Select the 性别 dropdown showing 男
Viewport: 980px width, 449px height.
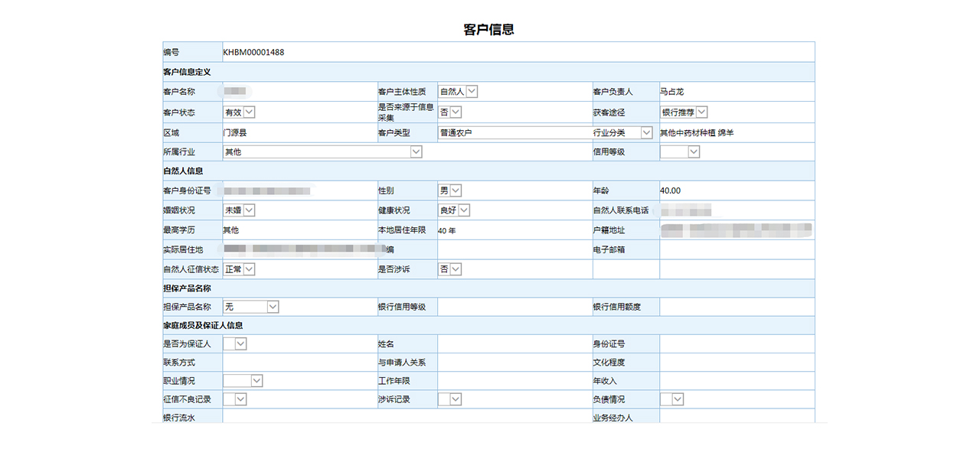(x=450, y=190)
